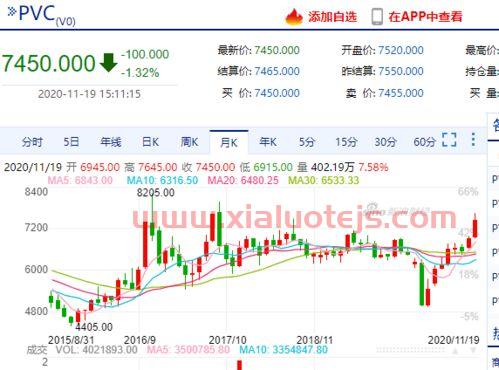Viewport: 499px width, 370px height.
Task: Show the 5分 minute chart
Action: 307,142
